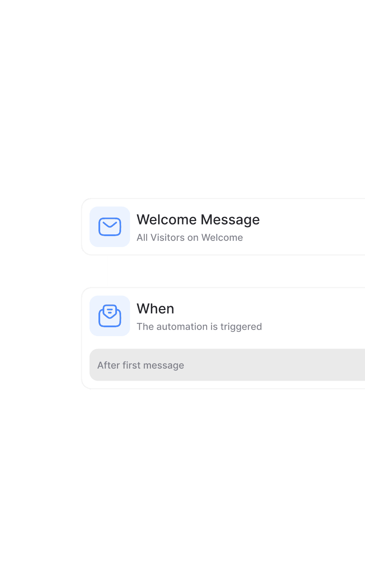This screenshot has width=365, height=588.
Task: Click the word triggered in the When description
Action: 241,327
